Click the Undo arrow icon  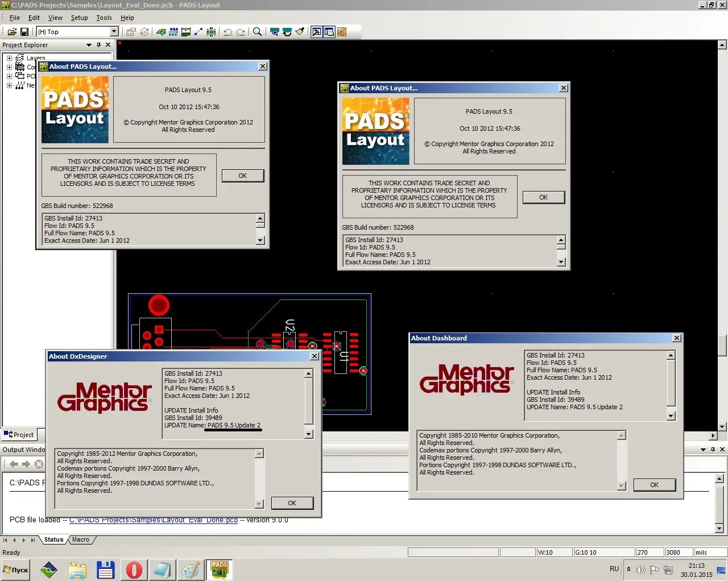point(227,31)
